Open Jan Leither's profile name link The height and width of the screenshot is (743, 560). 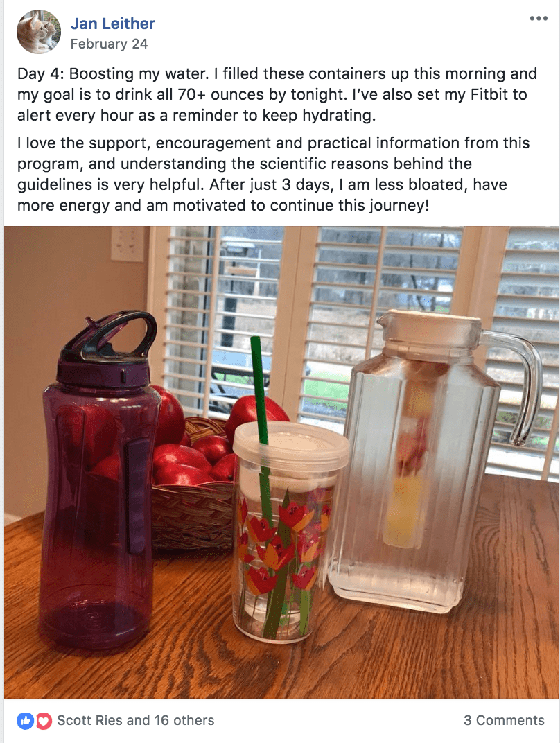click(x=113, y=24)
